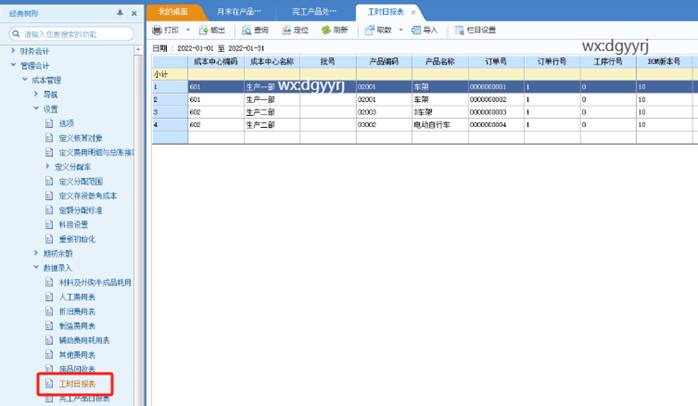Close the left navigation tree panel
The image size is (698, 406).
click(134, 13)
